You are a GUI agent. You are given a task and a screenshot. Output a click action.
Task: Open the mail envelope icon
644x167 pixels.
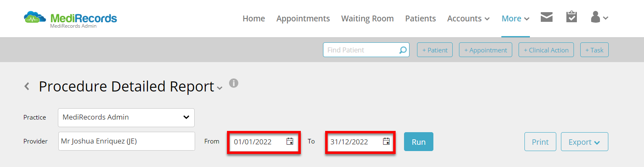pyautogui.click(x=546, y=17)
